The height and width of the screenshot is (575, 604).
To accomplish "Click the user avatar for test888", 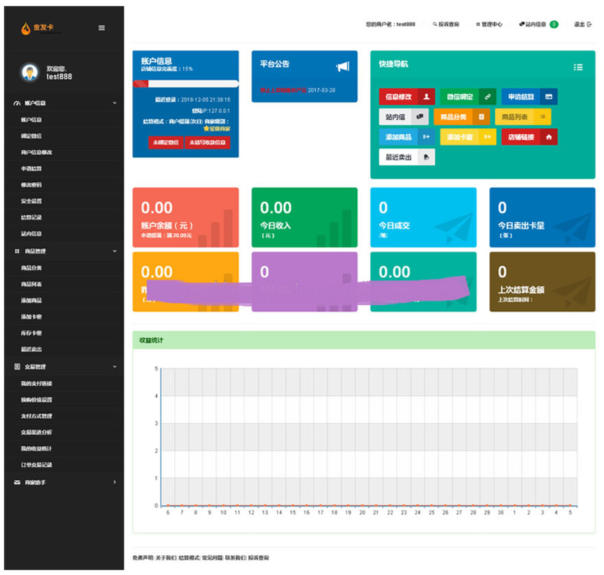I will click(x=30, y=72).
